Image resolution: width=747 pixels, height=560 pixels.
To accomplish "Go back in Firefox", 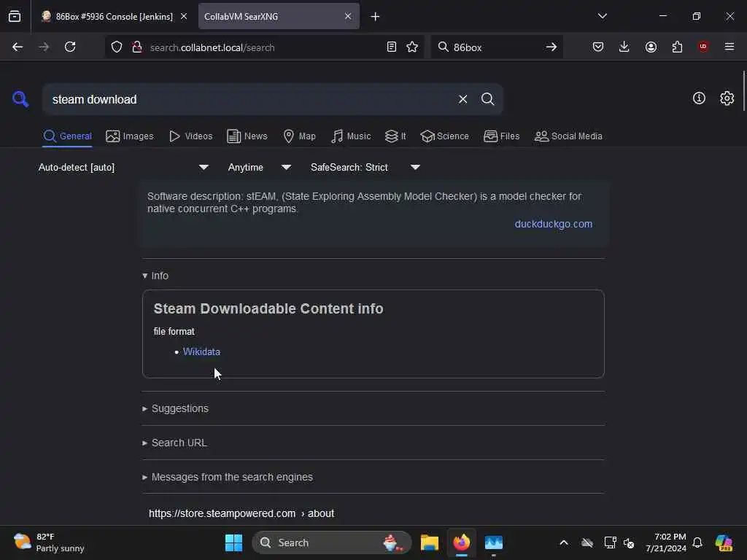I will click(18, 47).
